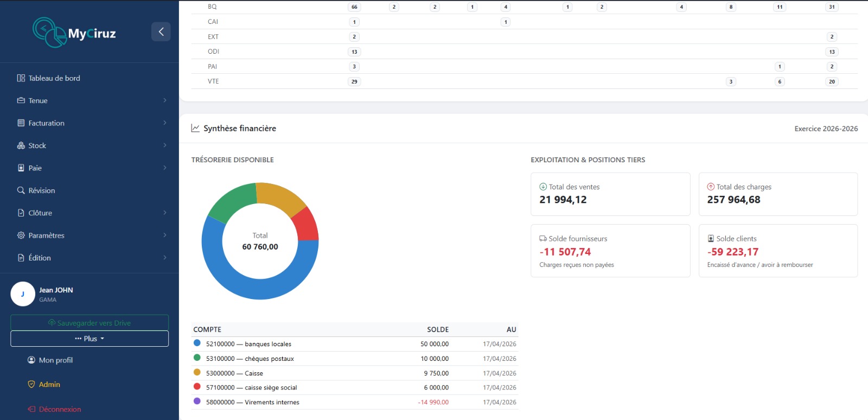Expand the Paramètres submenu chevron
This screenshot has width=868, height=420.
click(x=165, y=236)
